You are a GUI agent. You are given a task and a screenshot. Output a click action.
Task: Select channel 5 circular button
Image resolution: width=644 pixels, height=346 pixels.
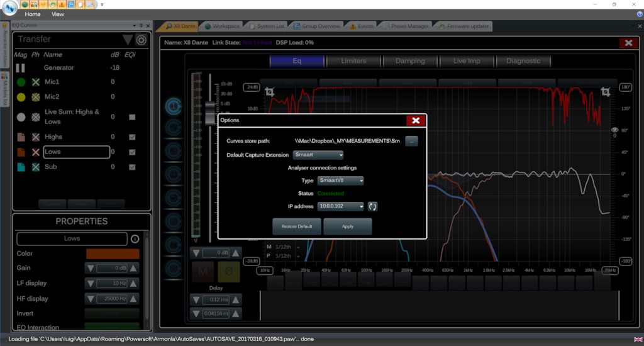(174, 198)
